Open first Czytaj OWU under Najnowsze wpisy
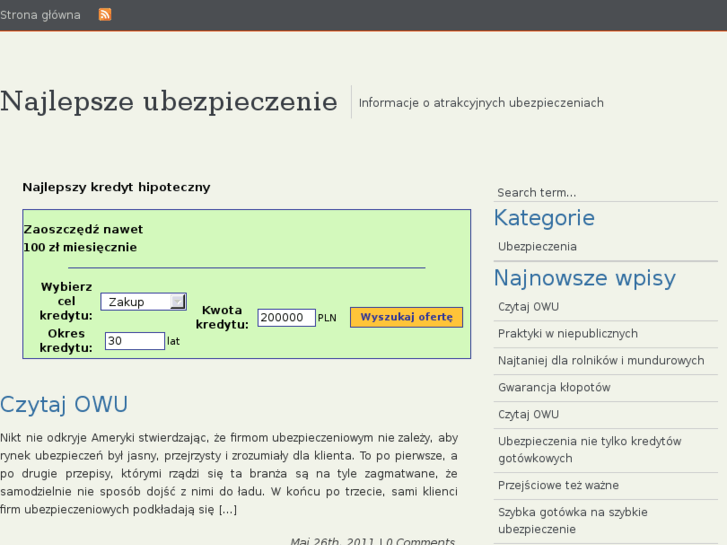 pyautogui.click(x=529, y=307)
